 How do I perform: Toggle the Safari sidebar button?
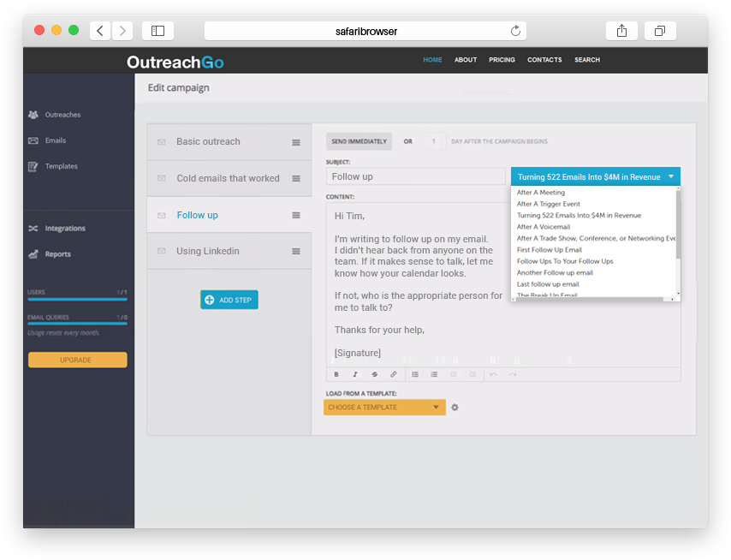tap(158, 31)
